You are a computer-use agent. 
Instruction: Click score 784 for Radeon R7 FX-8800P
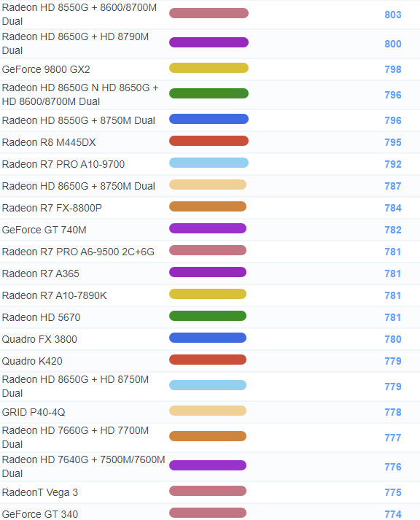coord(393,208)
